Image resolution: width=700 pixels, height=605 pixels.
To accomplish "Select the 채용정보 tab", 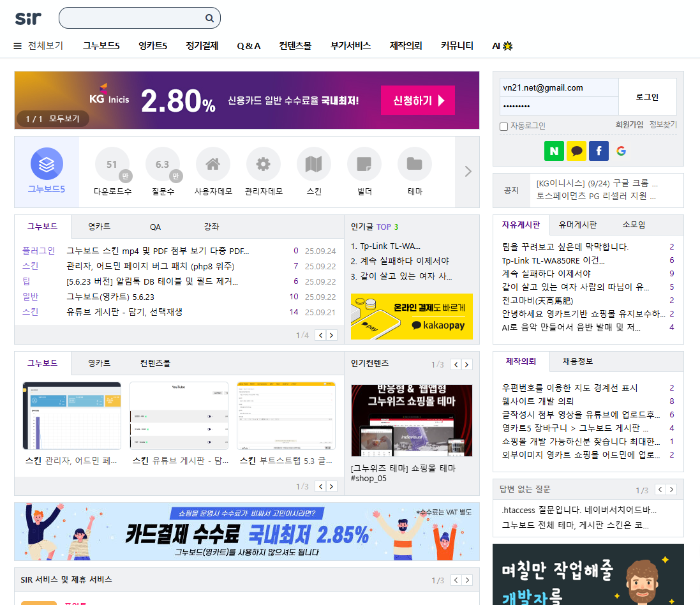I will 577,361.
